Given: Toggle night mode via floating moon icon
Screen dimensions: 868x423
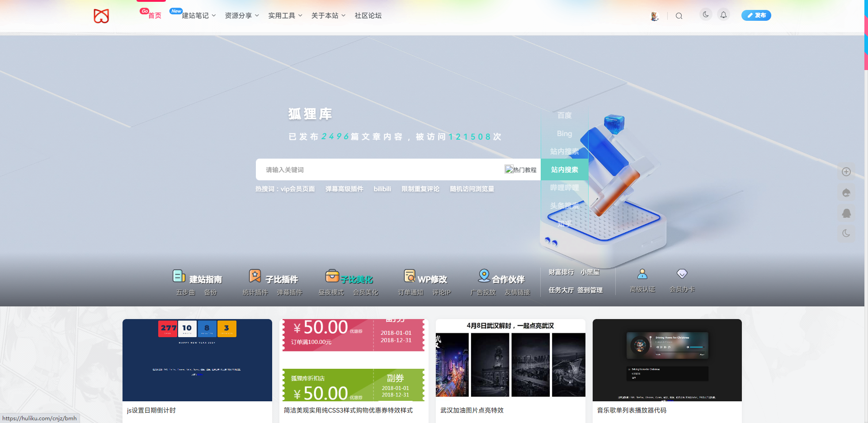Looking at the screenshot, I should (x=846, y=234).
